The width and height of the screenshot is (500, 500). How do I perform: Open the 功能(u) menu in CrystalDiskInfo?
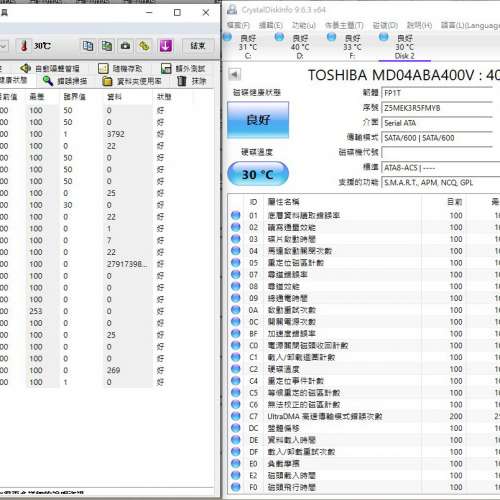tap(304, 25)
